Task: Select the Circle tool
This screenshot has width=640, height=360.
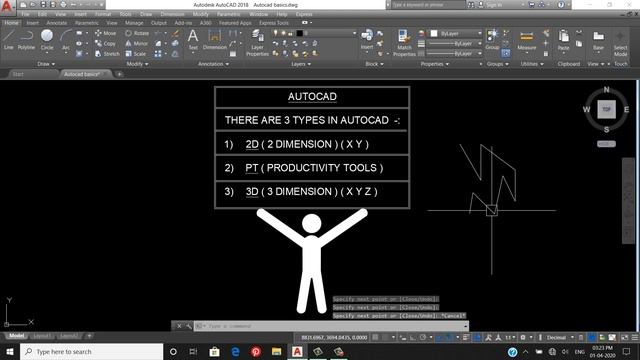Action: click(47, 40)
